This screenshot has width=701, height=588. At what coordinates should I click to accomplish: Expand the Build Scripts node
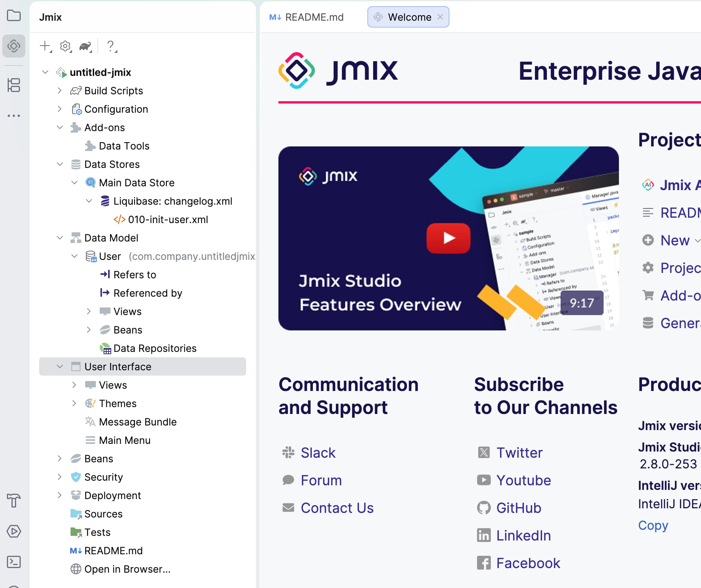[59, 90]
